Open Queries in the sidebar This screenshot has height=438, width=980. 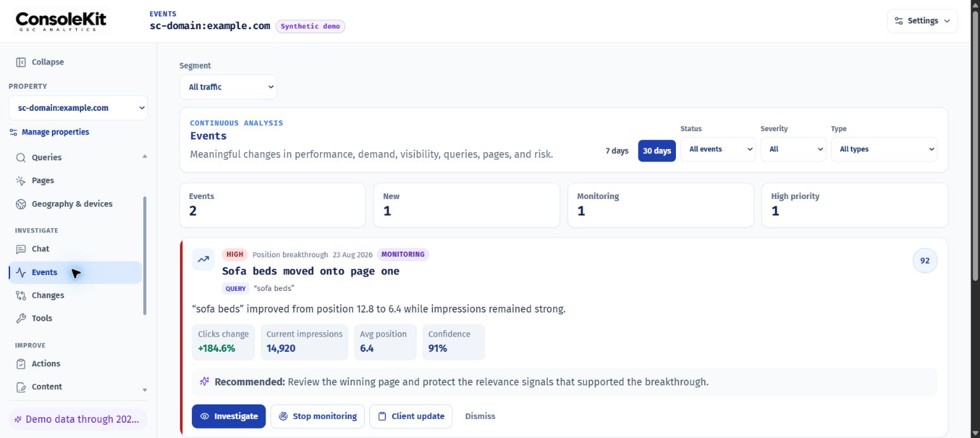point(75,157)
